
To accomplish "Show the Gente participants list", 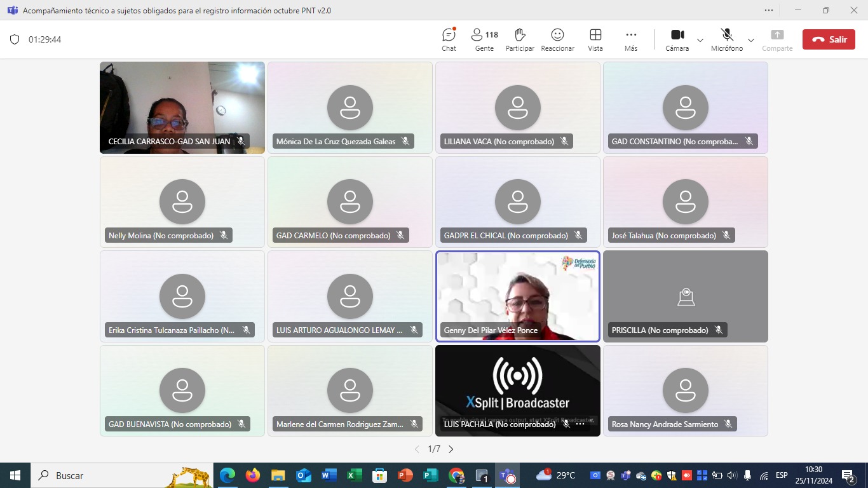I will coord(484,39).
